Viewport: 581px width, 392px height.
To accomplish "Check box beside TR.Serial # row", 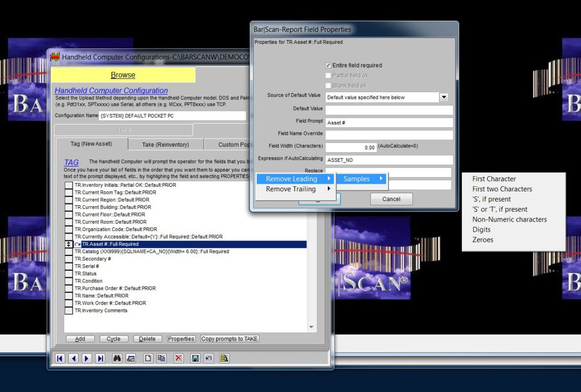I will (69, 266).
